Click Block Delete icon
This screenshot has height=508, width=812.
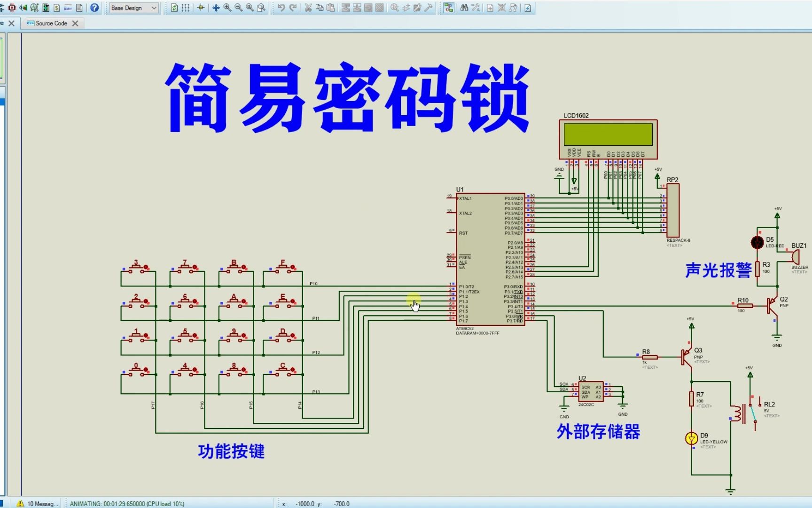[380, 8]
